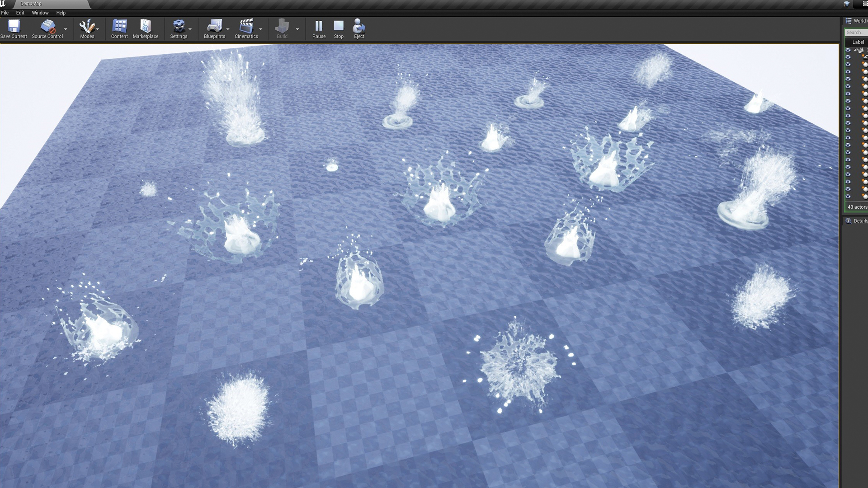
Task: Click the outliner Search field
Action: pyautogui.click(x=856, y=33)
